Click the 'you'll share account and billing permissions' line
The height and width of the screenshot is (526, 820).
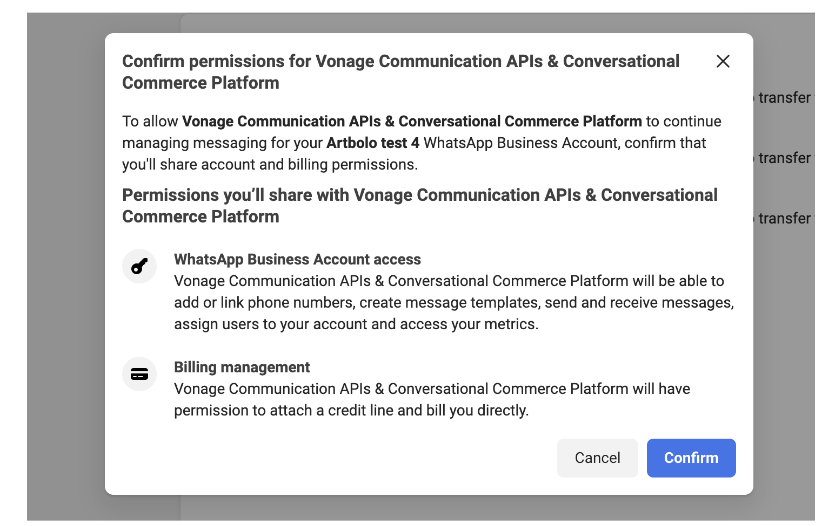tap(270, 165)
